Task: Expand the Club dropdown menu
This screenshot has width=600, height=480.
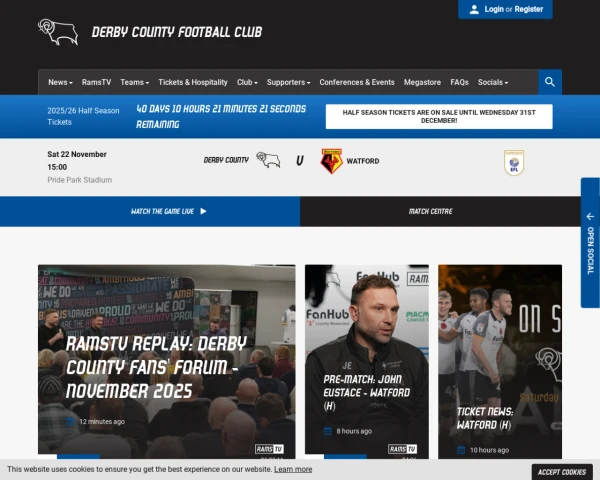Action: (247, 82)
